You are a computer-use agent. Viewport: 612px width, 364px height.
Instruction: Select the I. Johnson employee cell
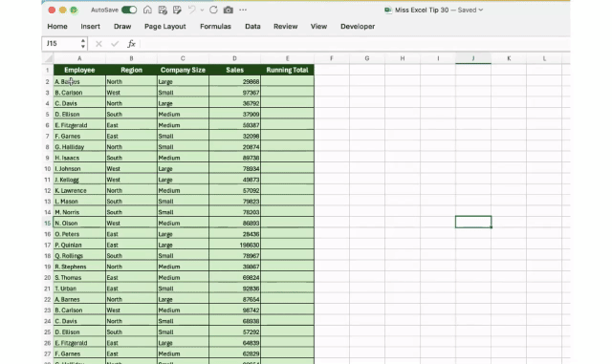coord(79,169)
